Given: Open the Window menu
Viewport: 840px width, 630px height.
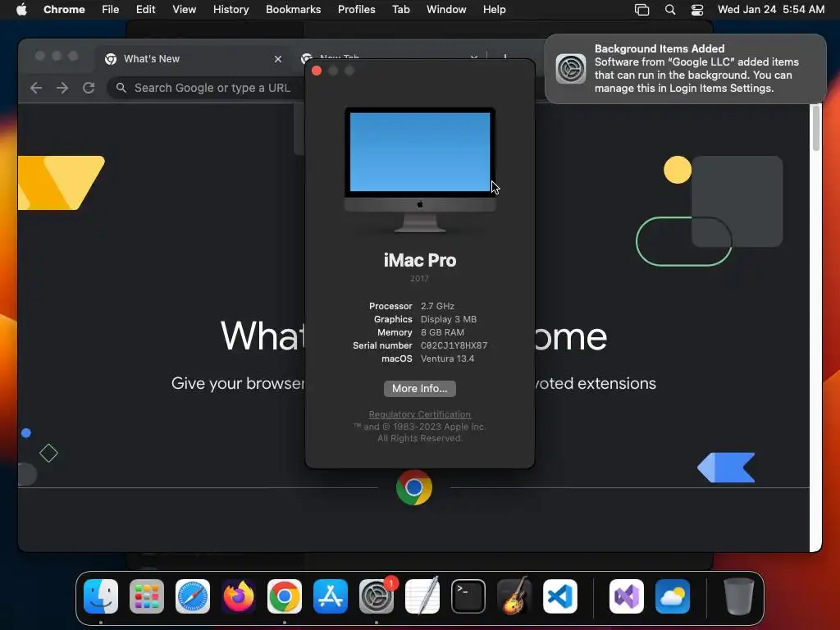Looking at the screenshot, I should (x=446, y=10).
